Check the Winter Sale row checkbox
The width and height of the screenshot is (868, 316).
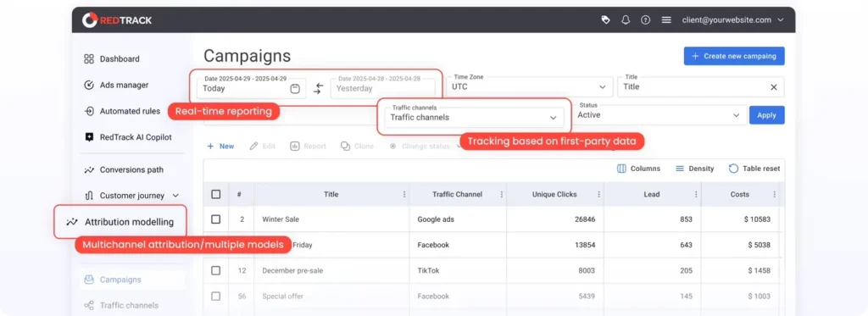pyautogui.click(x=216, y=219)
